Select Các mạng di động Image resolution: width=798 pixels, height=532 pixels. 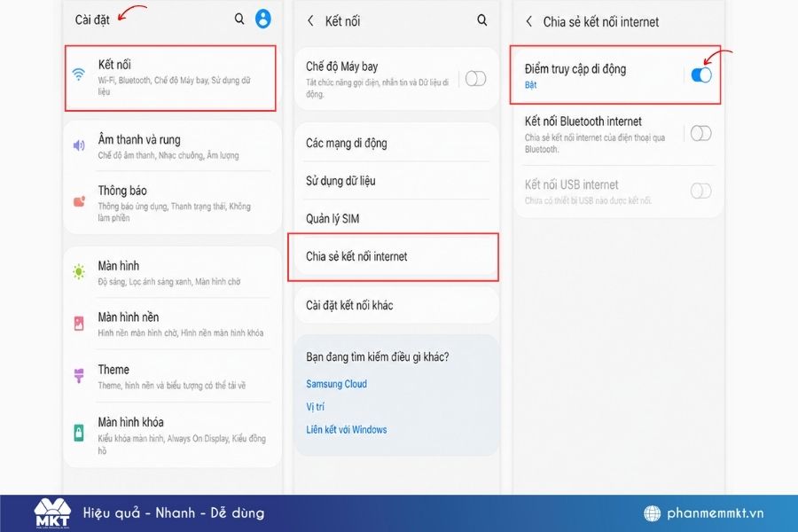[x=397, y=143]
